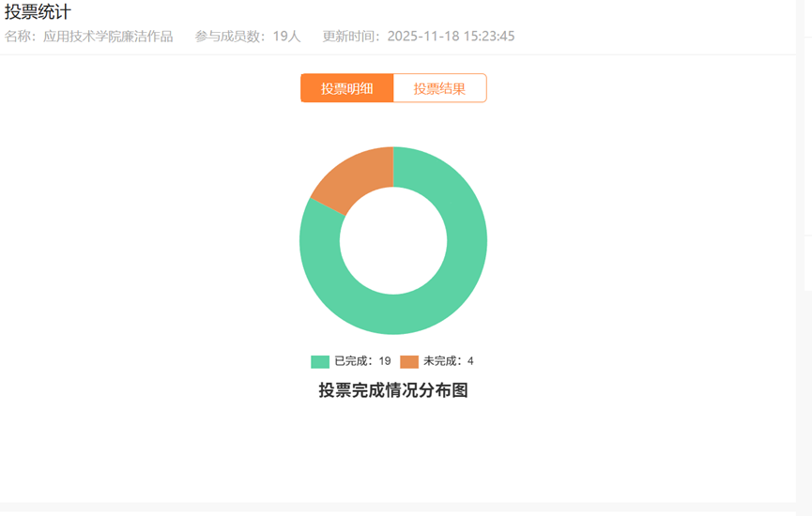812x516 pixels.
Task: Switch to the 投票明细 tab
Action: (x=347, y=88)
